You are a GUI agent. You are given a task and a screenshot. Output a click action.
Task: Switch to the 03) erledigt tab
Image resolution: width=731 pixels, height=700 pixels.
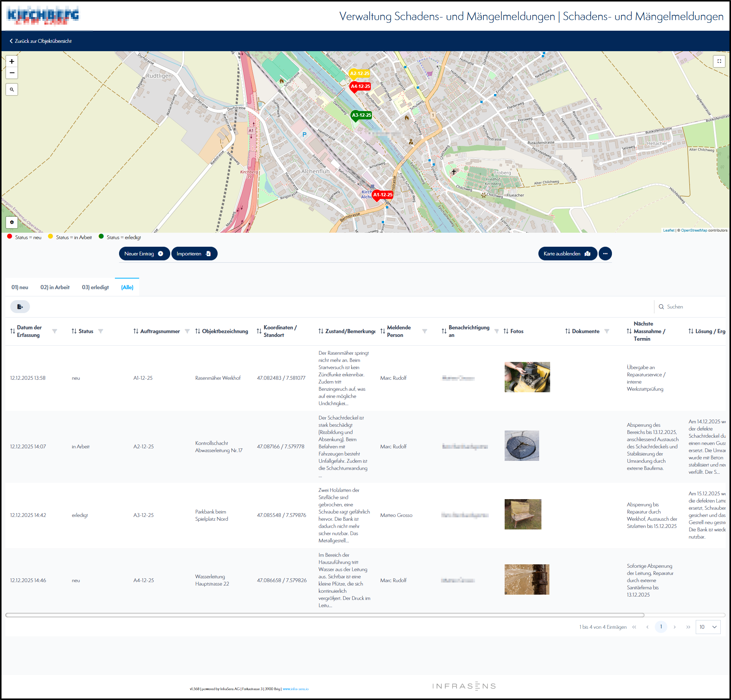(95, 287)
